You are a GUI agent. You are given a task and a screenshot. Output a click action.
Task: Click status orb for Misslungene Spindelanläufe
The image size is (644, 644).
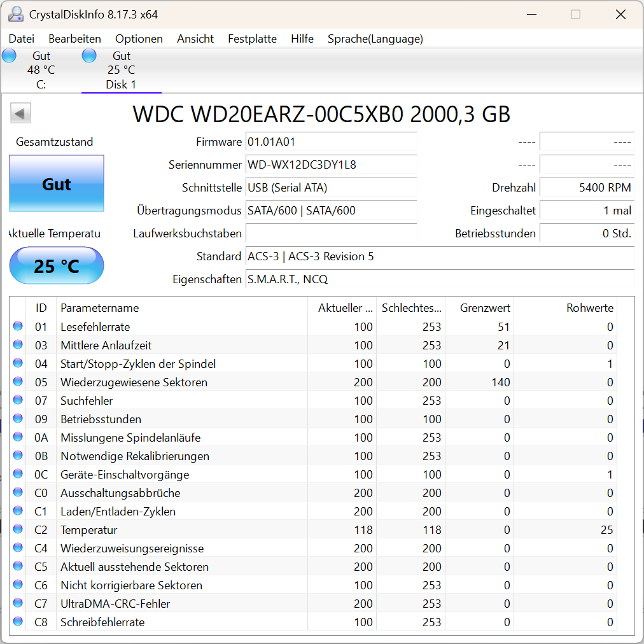(18, 437)
